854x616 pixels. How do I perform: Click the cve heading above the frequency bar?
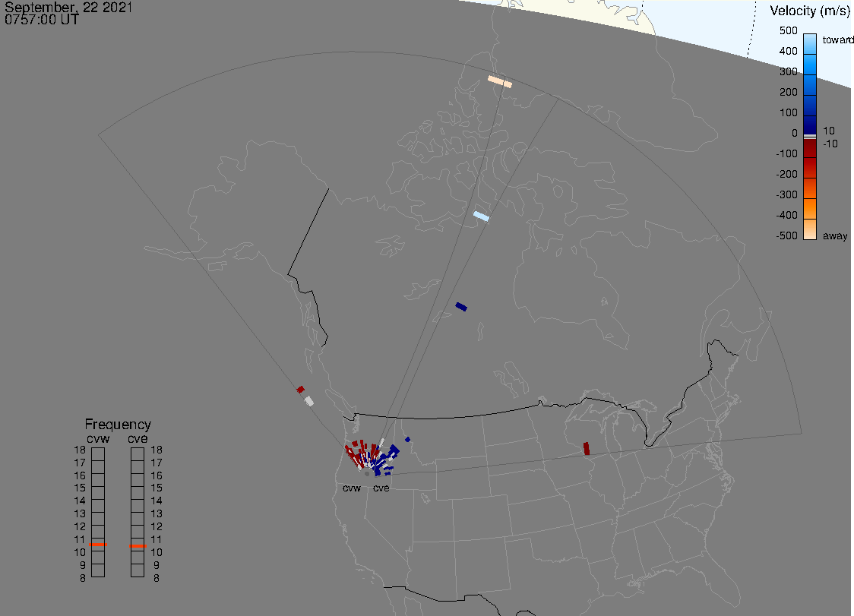coord(138,438)
